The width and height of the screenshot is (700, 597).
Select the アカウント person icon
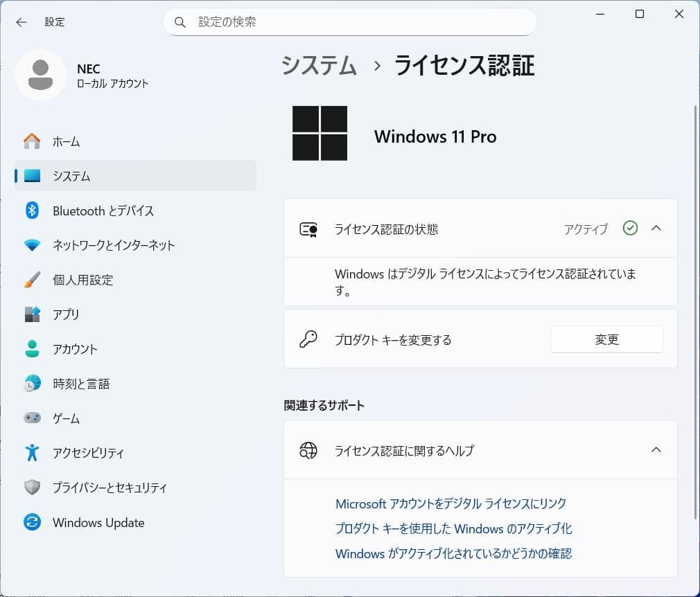point(33,349)
